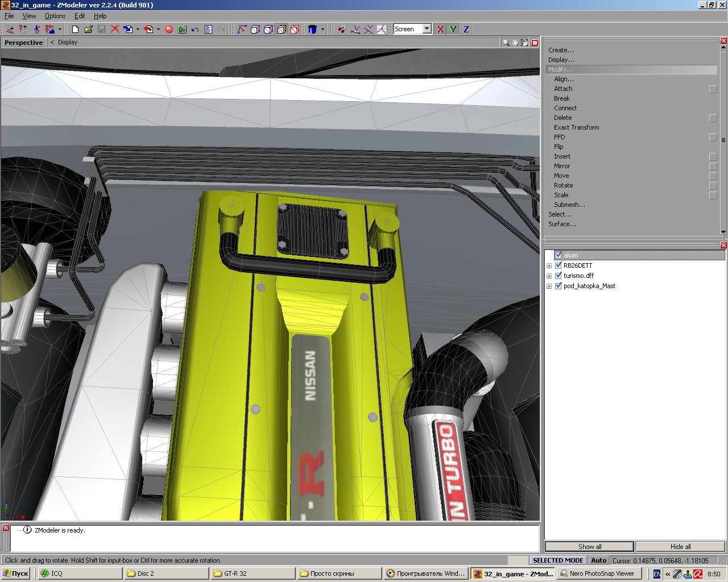This screenshot has width=728, height=582.
Task: Open the Properties list icon
Action: click(208, 29)
